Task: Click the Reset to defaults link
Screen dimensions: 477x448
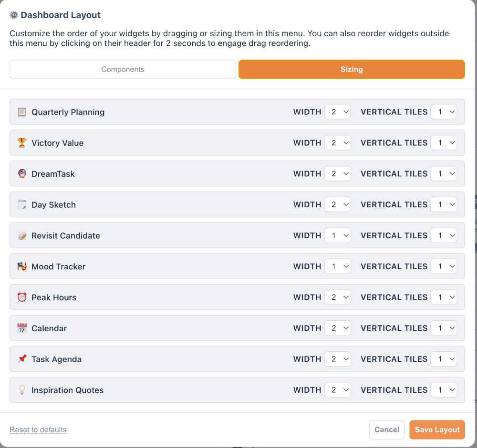Action: point(38,430)
